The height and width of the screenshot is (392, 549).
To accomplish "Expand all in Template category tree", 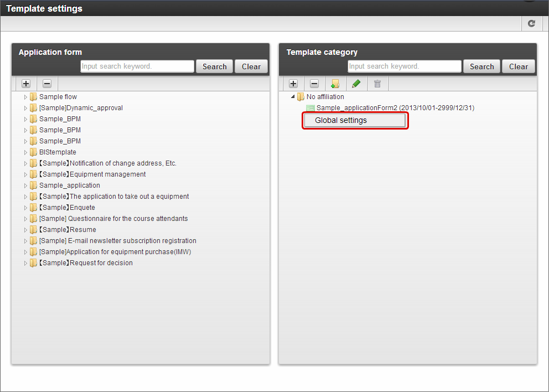I will click(293, 84).
